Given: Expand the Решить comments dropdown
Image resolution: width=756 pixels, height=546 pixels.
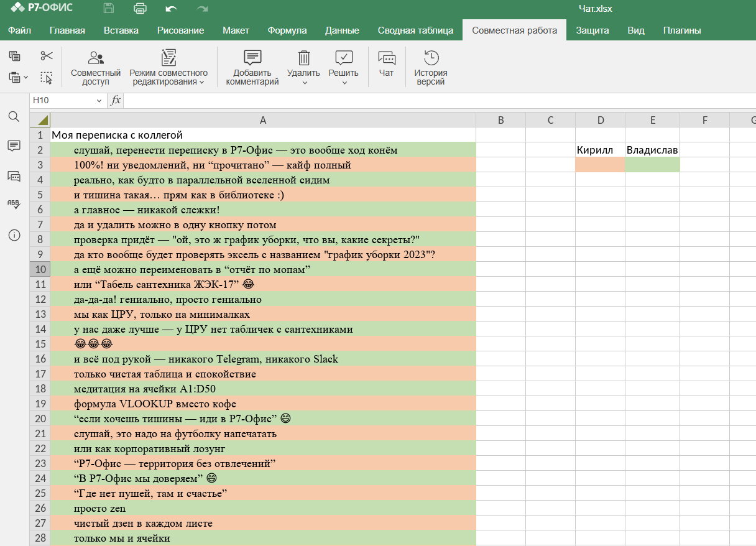Looking at the screenshot, I should (344, 83).
